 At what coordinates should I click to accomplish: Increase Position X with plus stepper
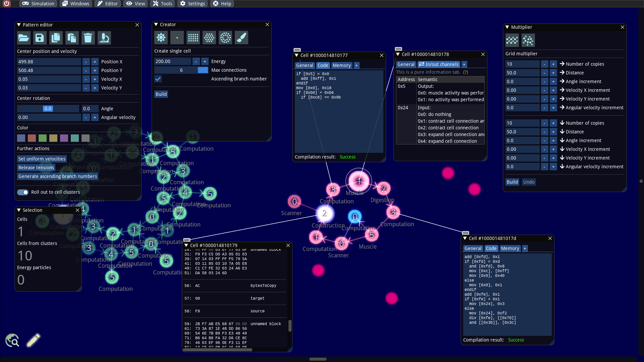pos(95,62)
